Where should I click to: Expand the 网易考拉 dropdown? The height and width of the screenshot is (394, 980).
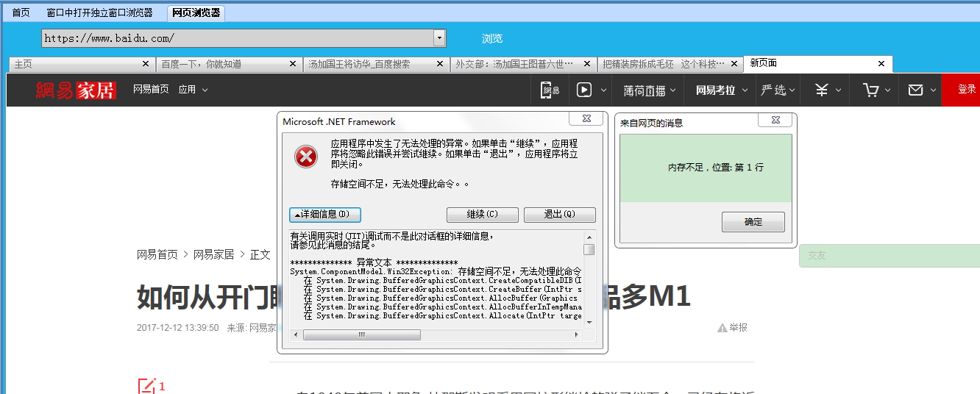click(x=745, y=90)
